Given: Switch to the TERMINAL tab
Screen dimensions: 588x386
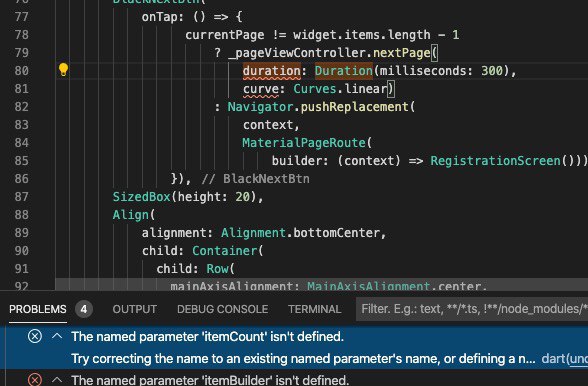Looking at the screenshot, I should (x=315, y=309).
